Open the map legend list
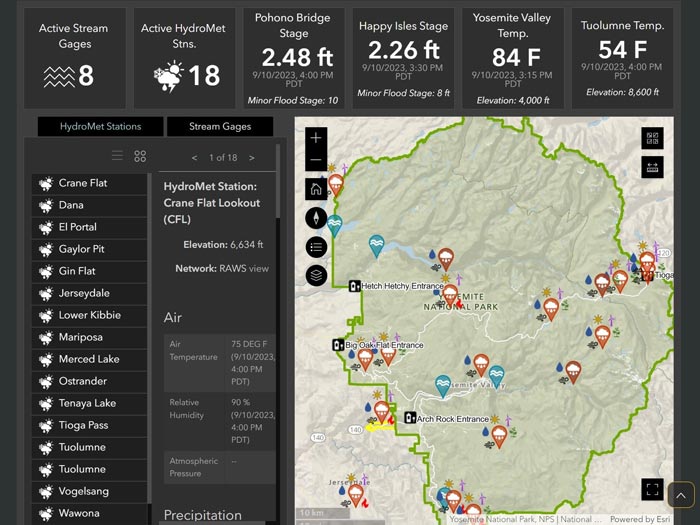 click(x=316, y=247)
